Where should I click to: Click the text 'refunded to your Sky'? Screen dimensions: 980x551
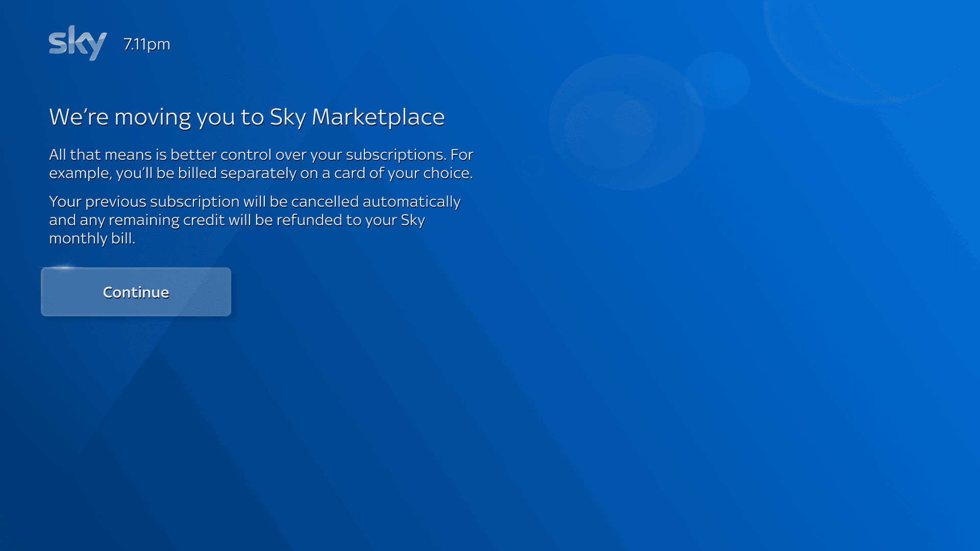(x=350, y=220)
